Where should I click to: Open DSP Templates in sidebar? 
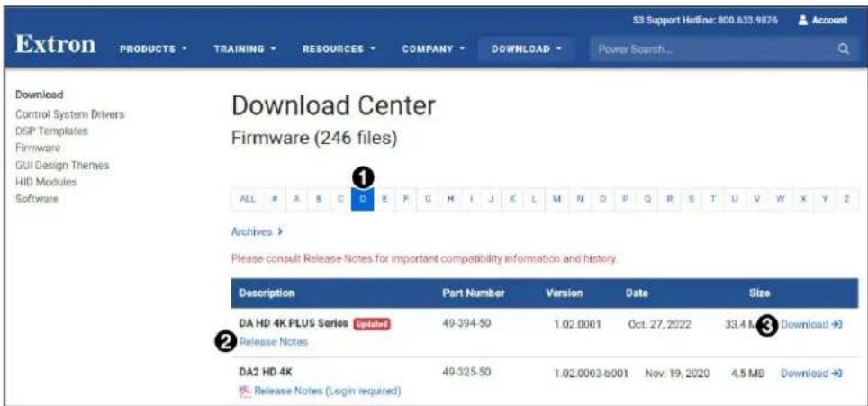pos(51,131)
